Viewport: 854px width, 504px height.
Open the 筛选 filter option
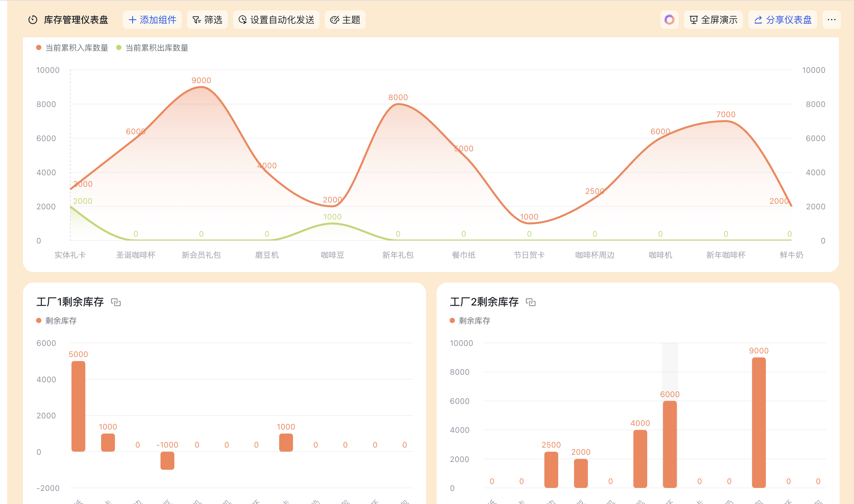[207, 20]
